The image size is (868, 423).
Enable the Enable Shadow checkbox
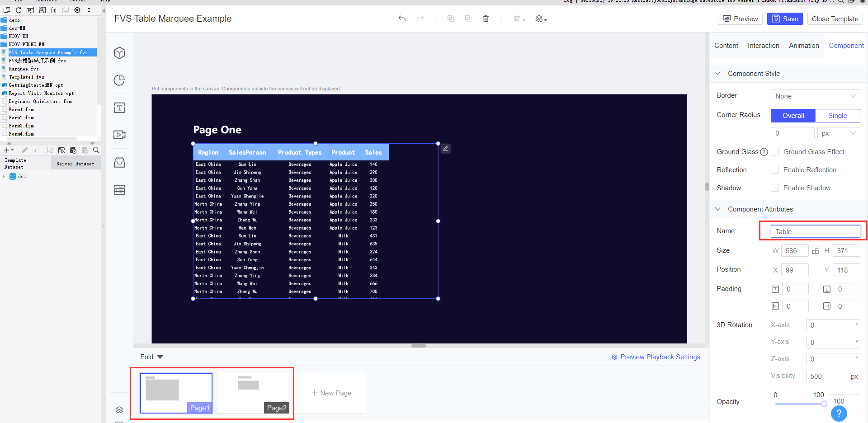click(774, 188)
